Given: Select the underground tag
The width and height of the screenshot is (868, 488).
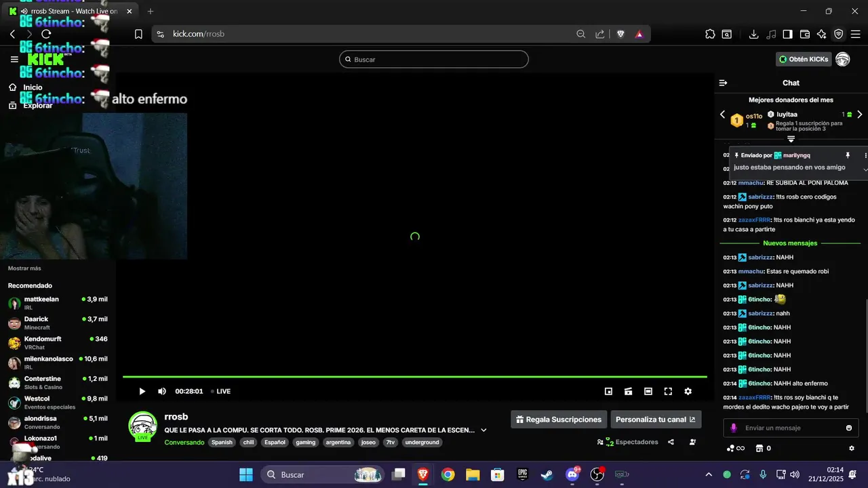Looking at the screenshot, I should [422, 442].
